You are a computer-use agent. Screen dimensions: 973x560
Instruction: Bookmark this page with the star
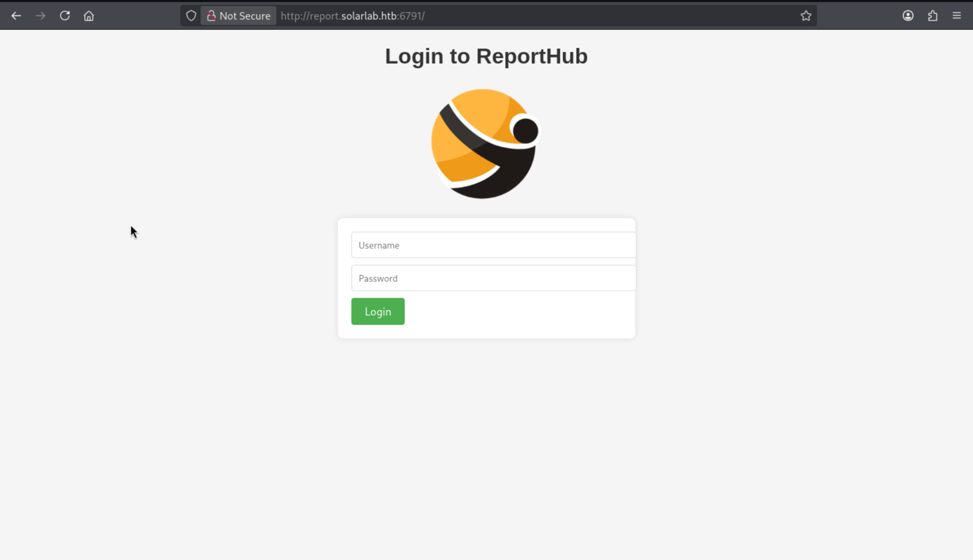pos(806,16)
